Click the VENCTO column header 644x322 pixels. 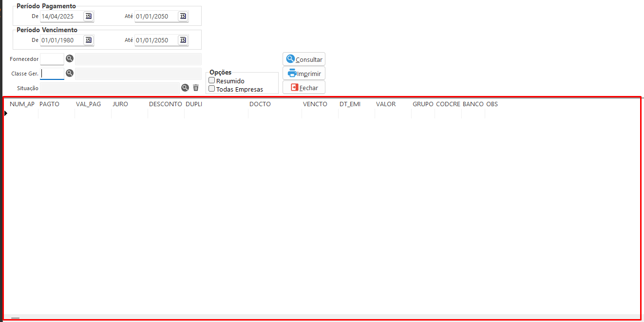pos(315,104)
